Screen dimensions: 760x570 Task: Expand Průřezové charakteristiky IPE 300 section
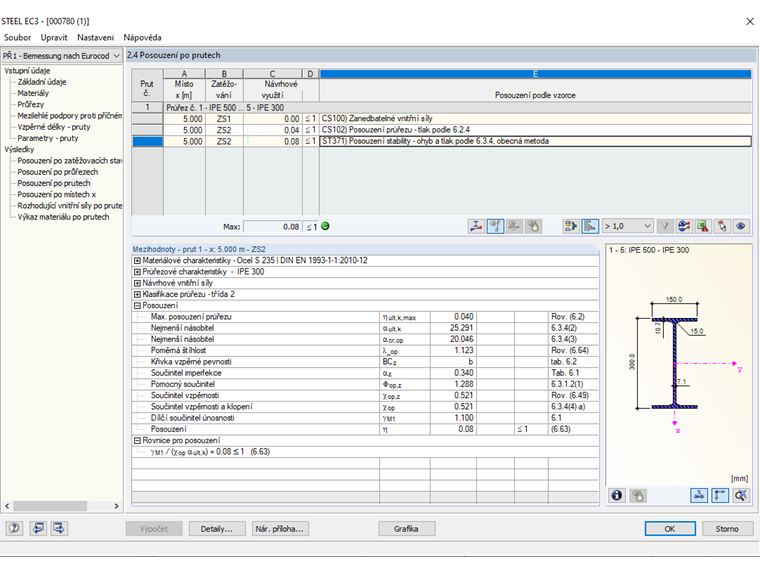point(137,272)
